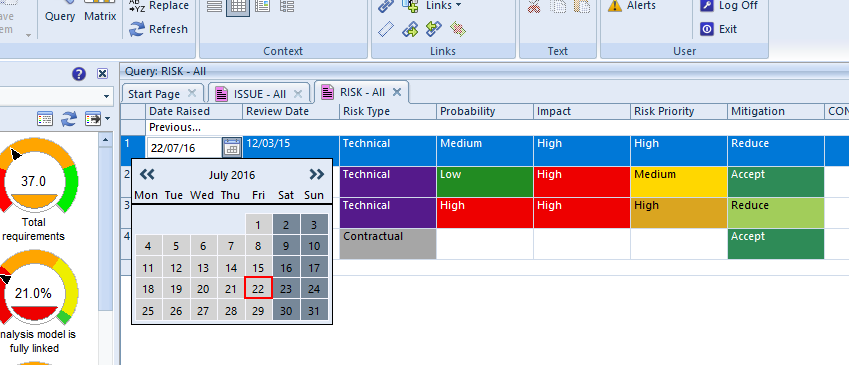This screenshot has width=849, height=365.
Task: Select day 31 in the calendar
Action: (x=314, y=311)
